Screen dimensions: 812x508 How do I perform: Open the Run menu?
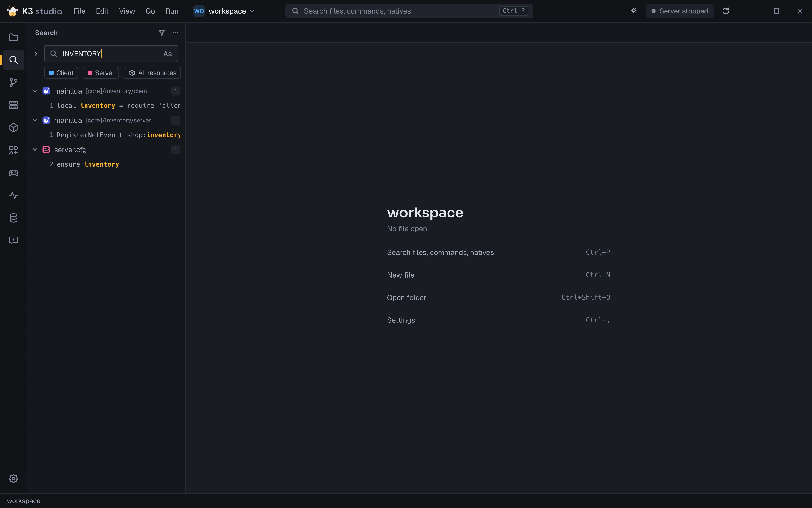click(x=172, y=11)
